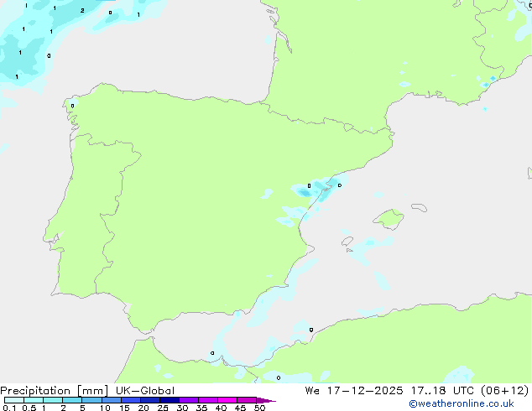Click the legend swatch between 25 and 30
This screenshot has height=411, width=532.
pos(170,400)
